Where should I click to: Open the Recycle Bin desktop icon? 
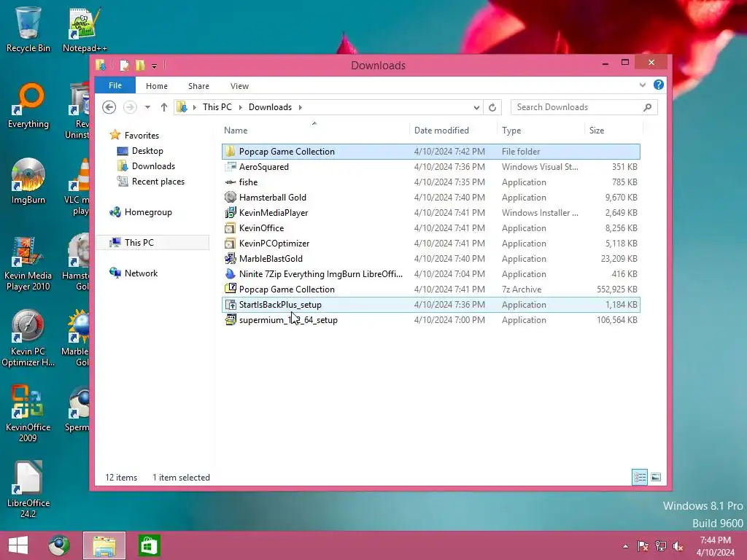tap(28, 29)
